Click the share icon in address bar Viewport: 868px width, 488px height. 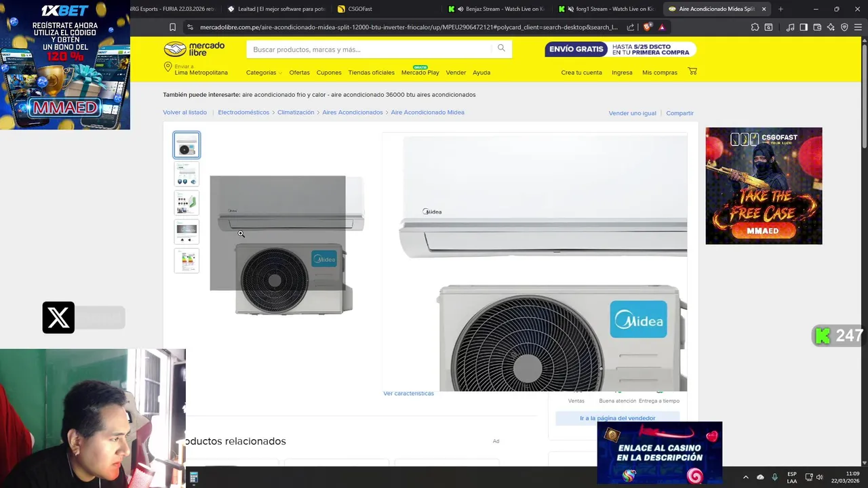[631, 27]
